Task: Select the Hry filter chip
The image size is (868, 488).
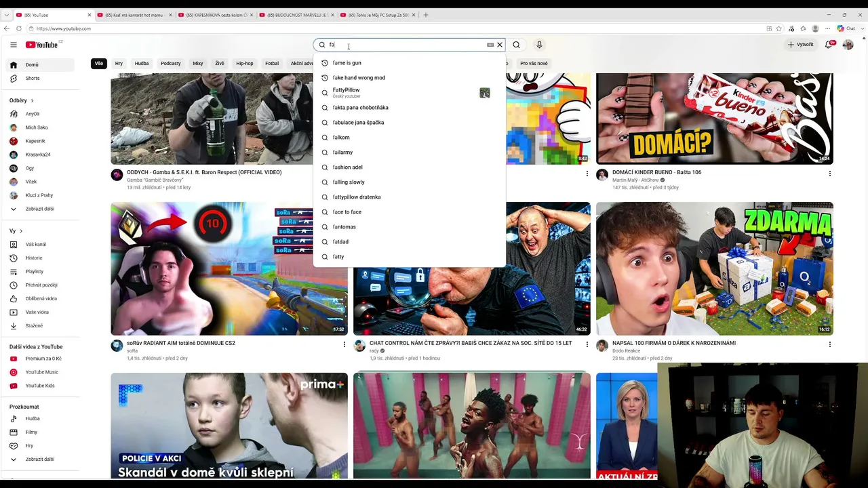Action: pyautogui.click(x=119, y=64)
